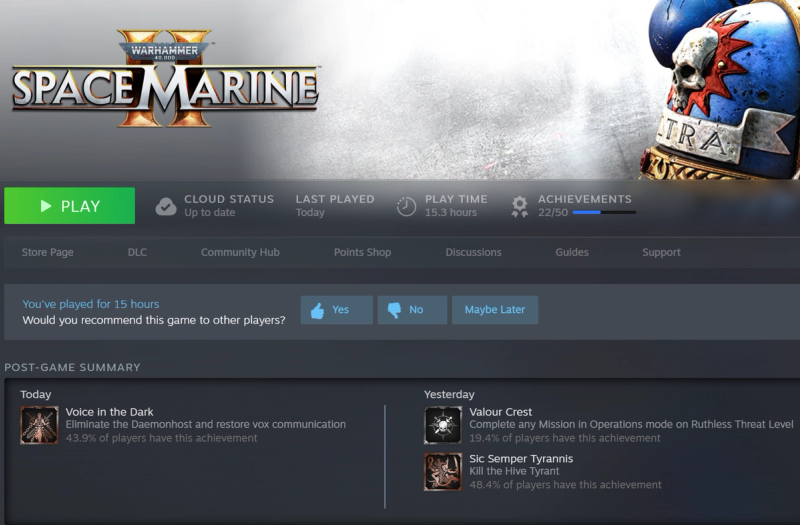Open the Guides tab
This screenshot has width=800, height=525.
coord(572,252)
